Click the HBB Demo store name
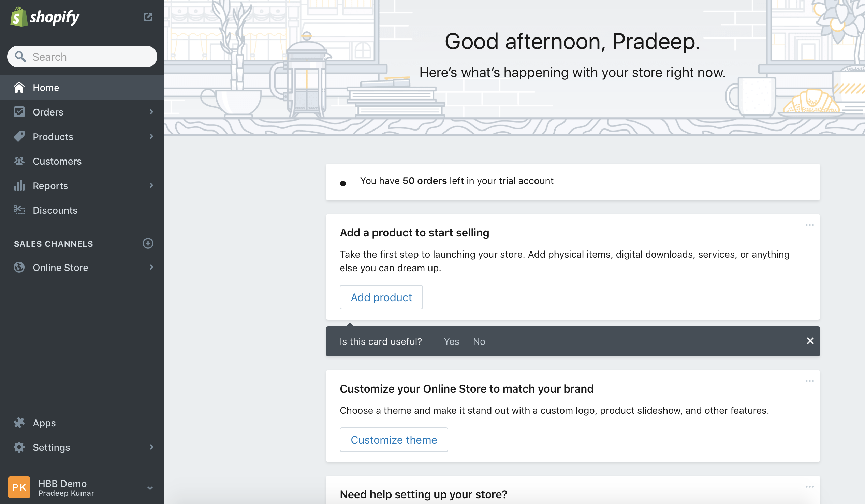This screenshot has height=504, width=865. coord(62,484)
